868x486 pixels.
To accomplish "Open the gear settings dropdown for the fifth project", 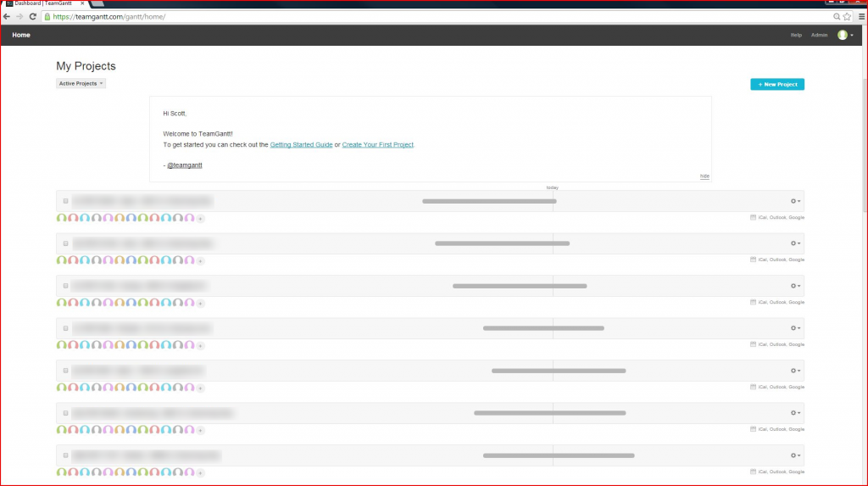I will click(795, 371).
